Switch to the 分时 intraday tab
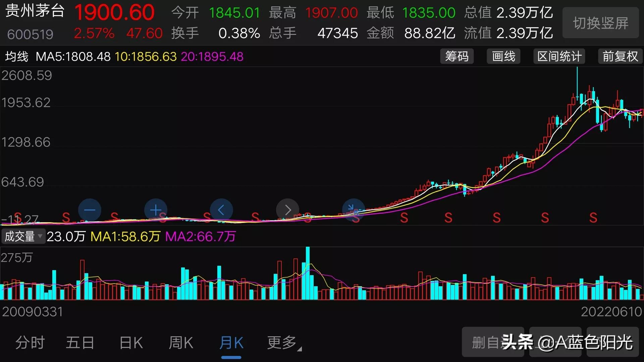This screenshot has width=644, height=362. [30, 342]
